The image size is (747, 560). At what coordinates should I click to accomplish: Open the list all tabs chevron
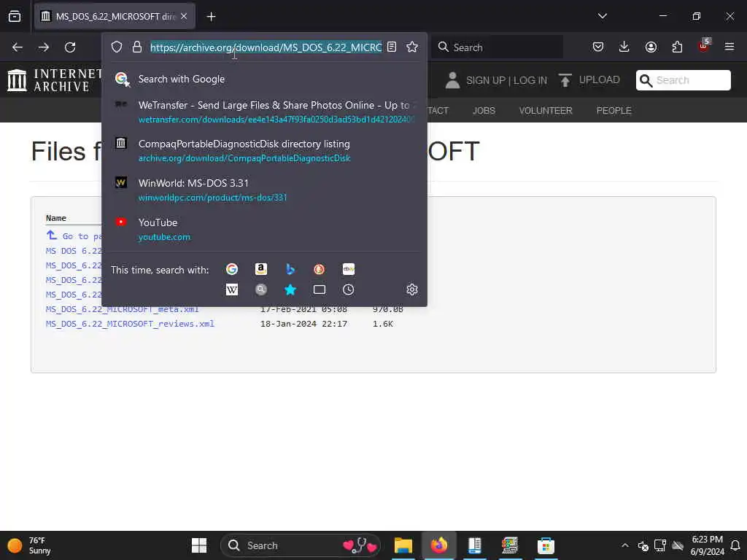pos(602,16)
